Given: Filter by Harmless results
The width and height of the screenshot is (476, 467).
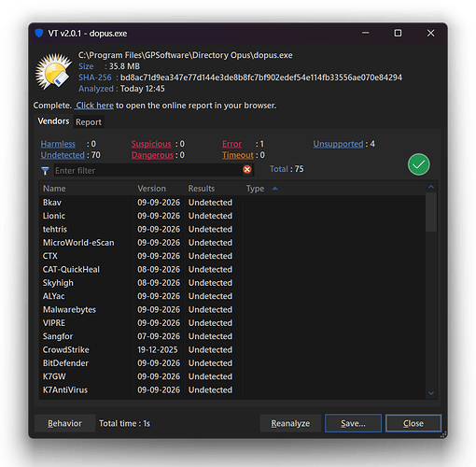Looking at the screenshot, I should [x=58, y=144].
